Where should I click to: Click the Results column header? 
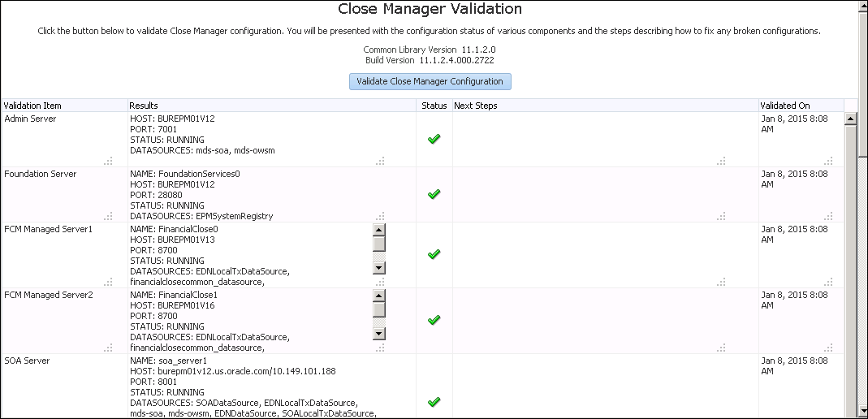(x=272, y=106)
